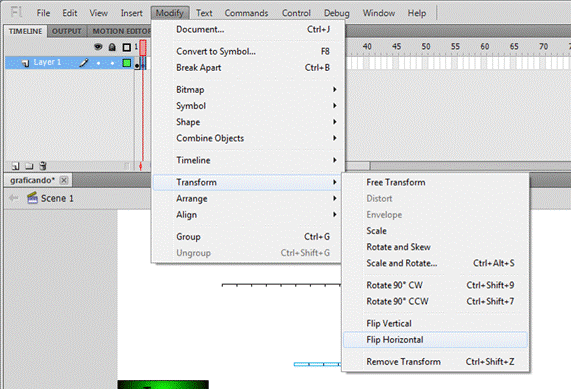Click the lock all layers padlock icon
The image size is (571, 389).
pos(112,47)
